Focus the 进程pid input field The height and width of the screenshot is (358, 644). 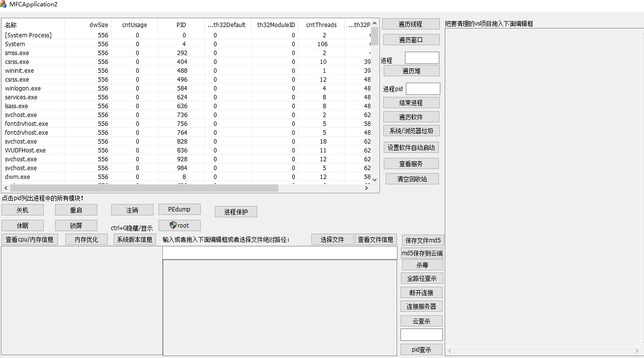tap(423, 89)
